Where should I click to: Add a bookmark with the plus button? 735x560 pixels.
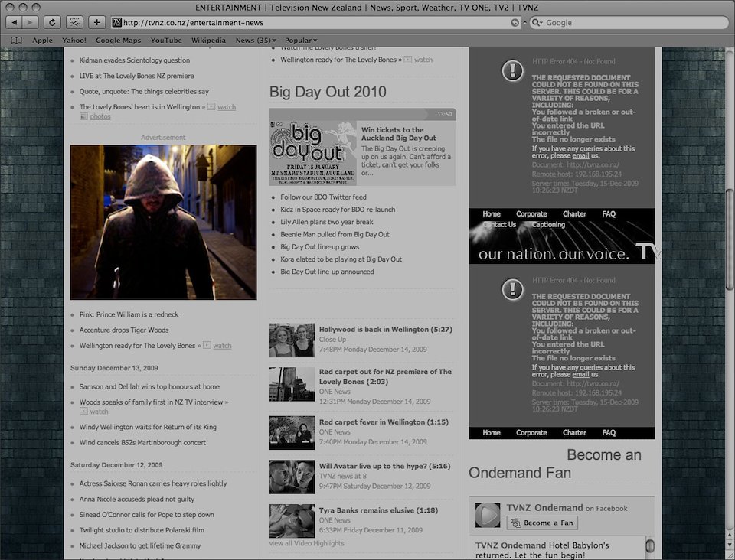(x=96, y=22)
